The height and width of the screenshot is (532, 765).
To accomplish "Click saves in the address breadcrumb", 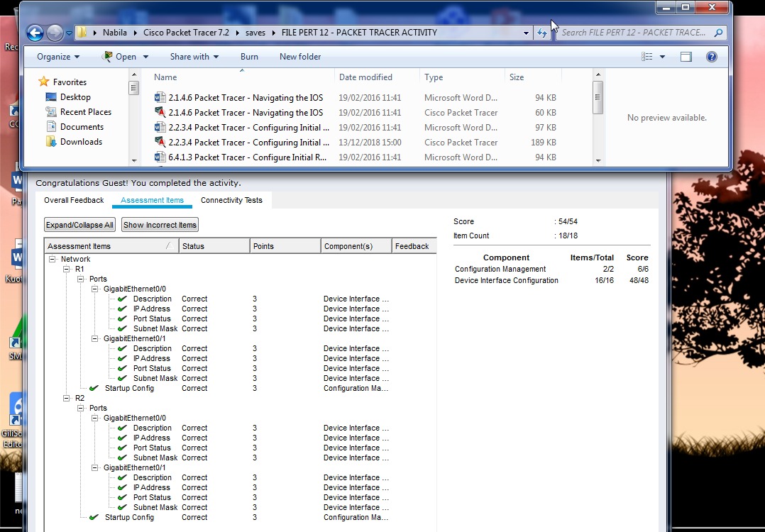I will (x=255, y=33).
